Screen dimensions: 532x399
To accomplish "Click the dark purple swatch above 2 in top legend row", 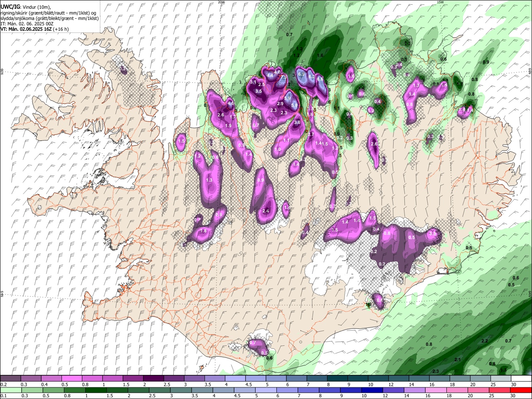I will 153,379.
